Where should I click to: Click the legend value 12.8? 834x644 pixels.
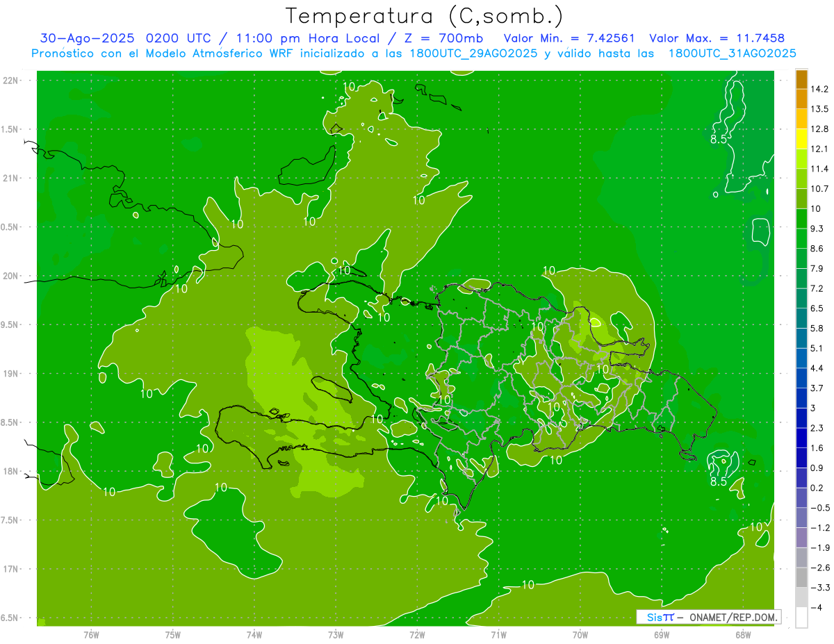tap(819, 129)
